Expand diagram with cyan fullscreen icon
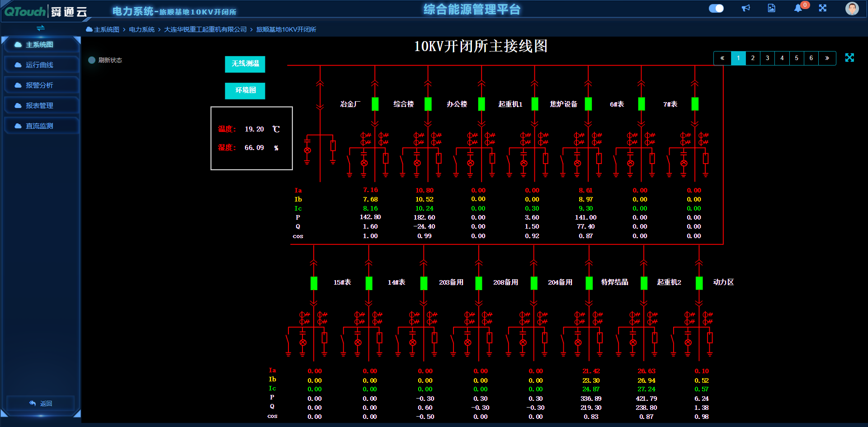The height and width of the screenshot is (427, 868). [849, 58]
